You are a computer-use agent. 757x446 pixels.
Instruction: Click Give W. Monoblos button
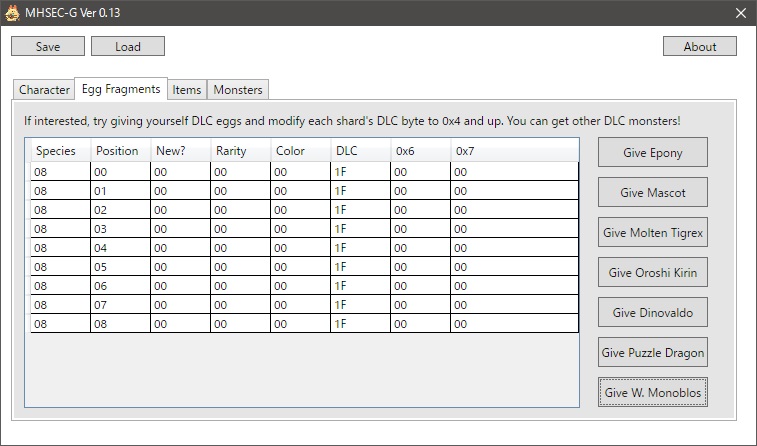point(653,392)
